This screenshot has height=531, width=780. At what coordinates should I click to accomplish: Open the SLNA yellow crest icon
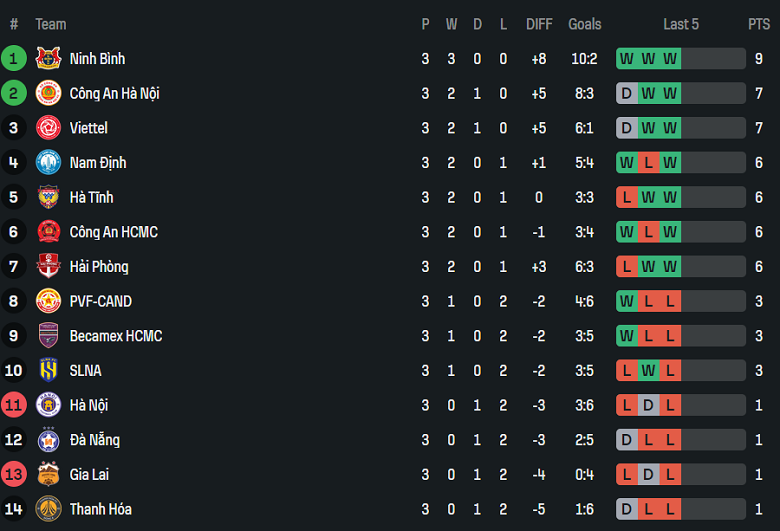[x=48, y=371]
